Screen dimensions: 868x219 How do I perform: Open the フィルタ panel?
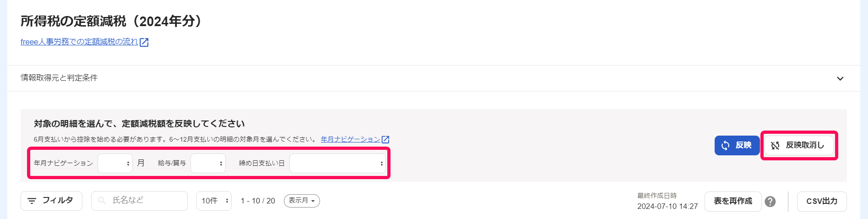pos(51,201)
